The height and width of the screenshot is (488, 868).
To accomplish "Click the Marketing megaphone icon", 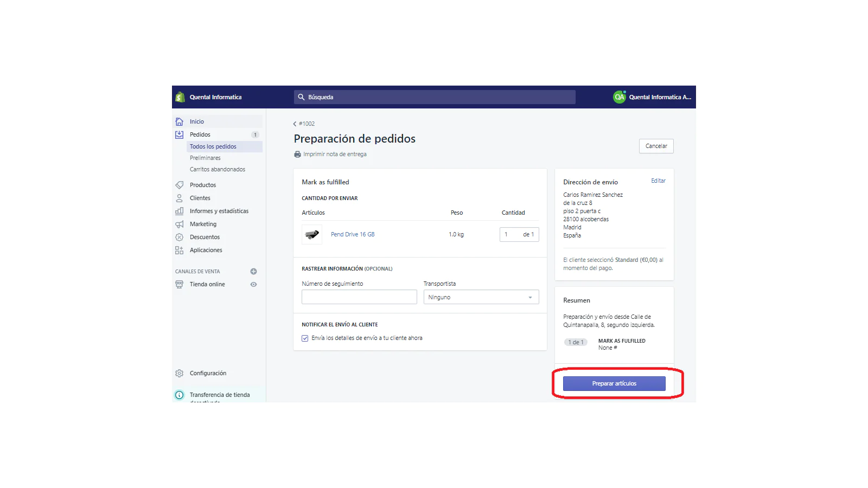I will (180, 224).
